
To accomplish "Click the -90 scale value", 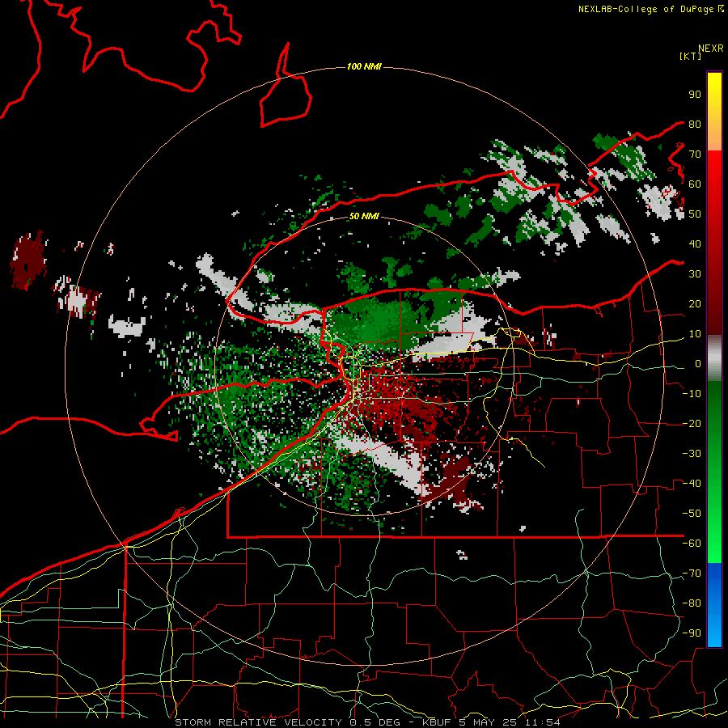I will pyautogui.click(x=692, y=633).
